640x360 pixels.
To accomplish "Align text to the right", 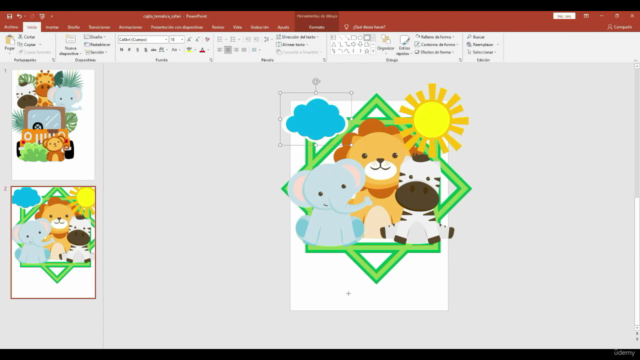I will [x=236, y=50].
